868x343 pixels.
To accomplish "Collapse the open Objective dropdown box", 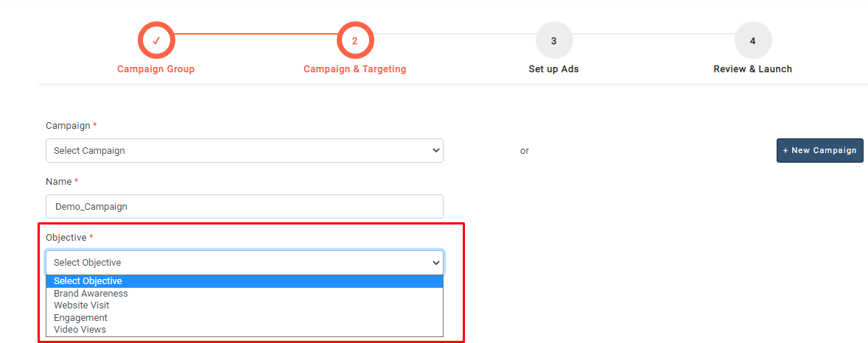I will (244, 263).
